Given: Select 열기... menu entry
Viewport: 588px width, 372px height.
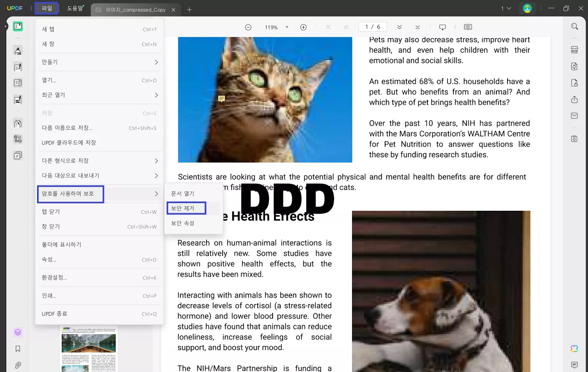Looking at the screenshot, I should (100, 80).
